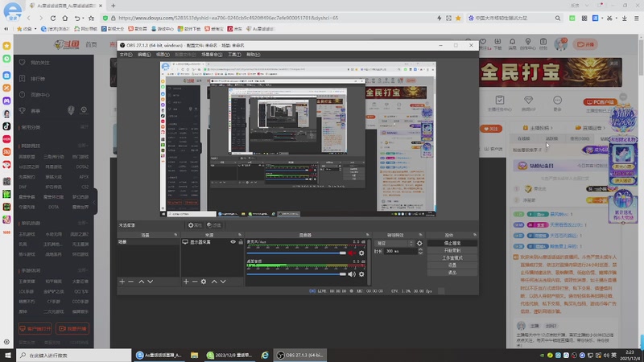Open undo-close-tab dropdown arrow
644x362 pixels.
83,19
